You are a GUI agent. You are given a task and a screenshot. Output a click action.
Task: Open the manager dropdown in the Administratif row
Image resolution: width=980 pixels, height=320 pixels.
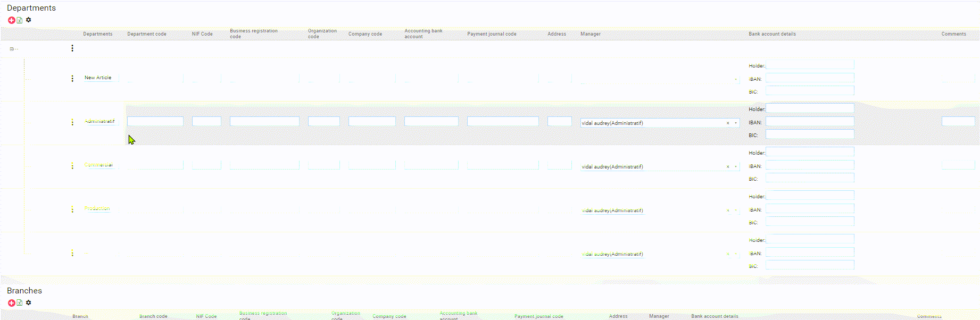pyautogui.click(x=736, y=123)
